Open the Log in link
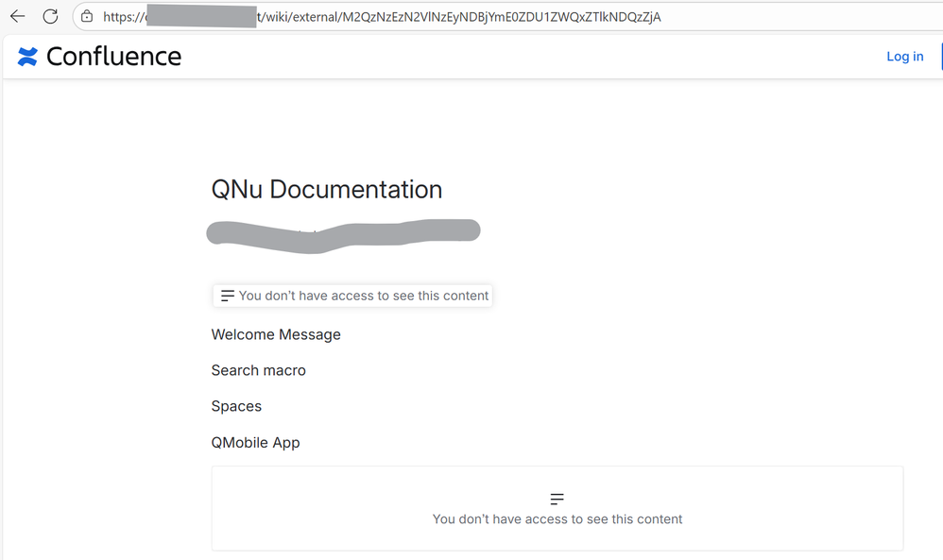Screen dimensions: 943x560 click(904, 56)
